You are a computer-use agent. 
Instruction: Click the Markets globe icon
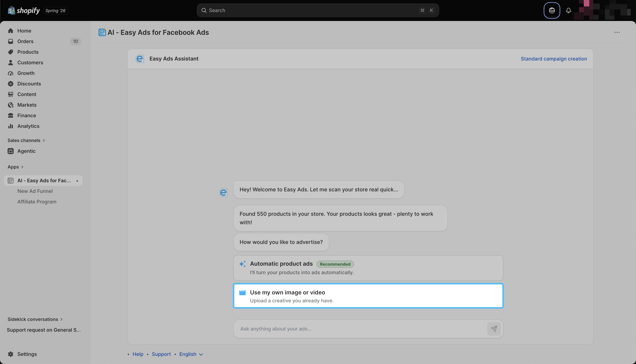(11, 105)
